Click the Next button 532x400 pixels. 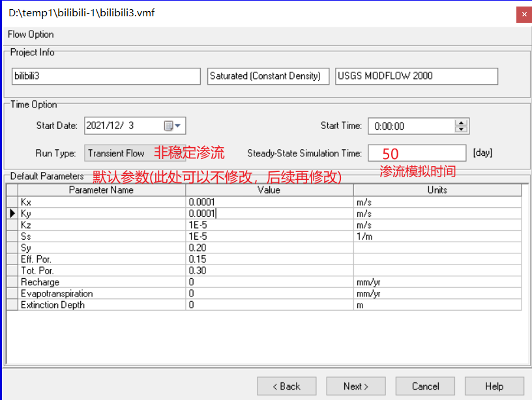(x=355, y=386)
